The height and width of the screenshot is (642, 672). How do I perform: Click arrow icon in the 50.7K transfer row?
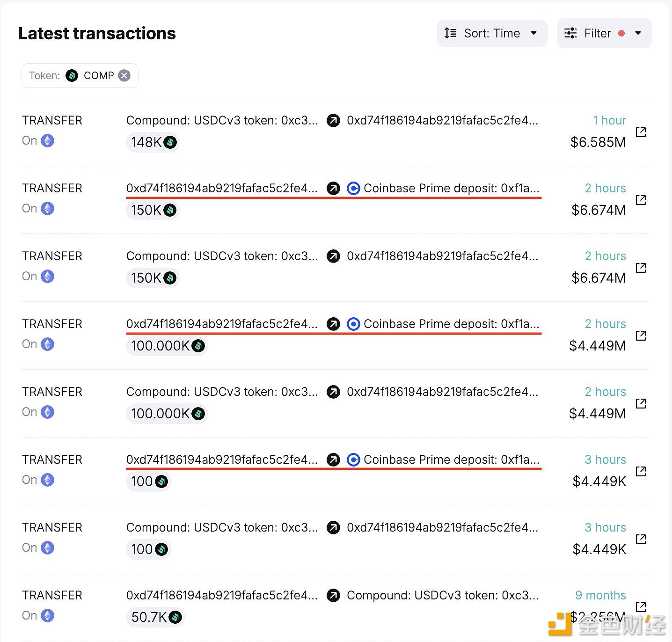[x=333, y=595]
